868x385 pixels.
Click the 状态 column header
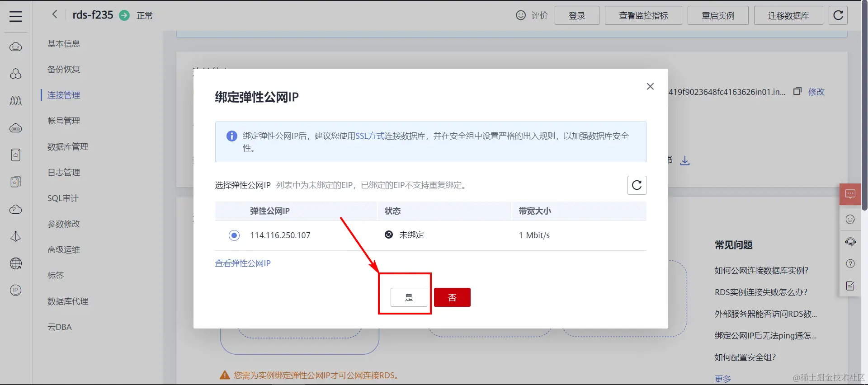pos(392,211)
